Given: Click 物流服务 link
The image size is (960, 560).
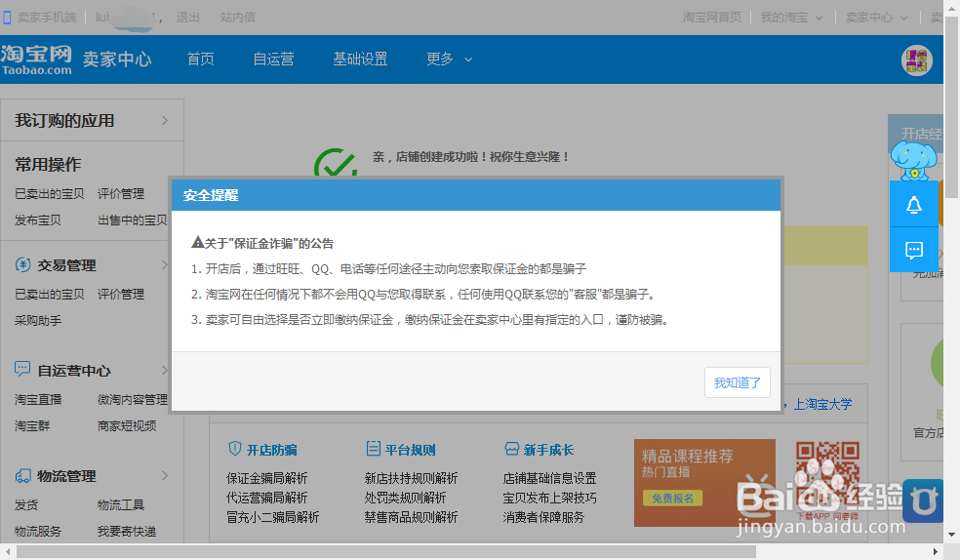Looking at the screenshot, I should 38,531.
